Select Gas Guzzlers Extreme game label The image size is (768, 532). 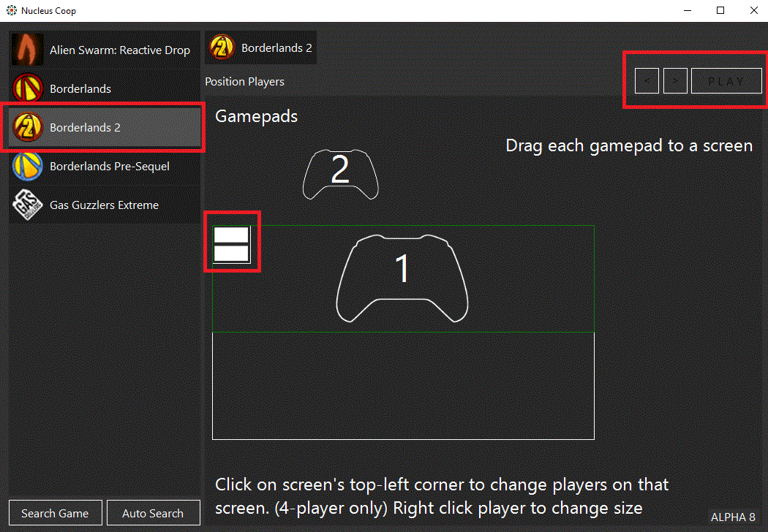click(105, 205)
